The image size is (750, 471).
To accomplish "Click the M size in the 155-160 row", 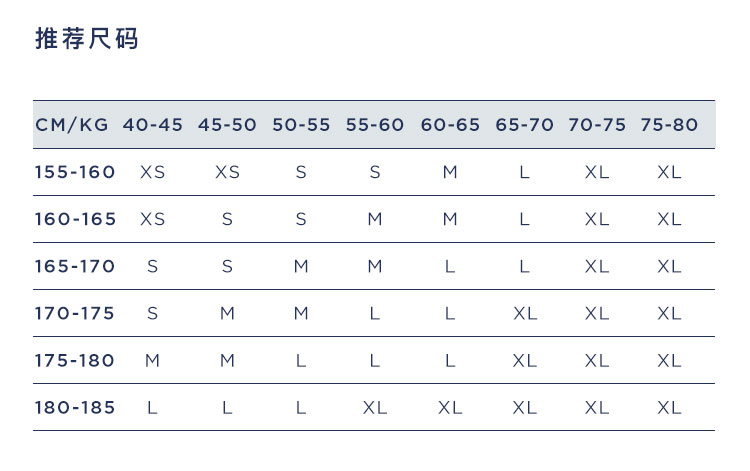I will [x=450, y=172].
